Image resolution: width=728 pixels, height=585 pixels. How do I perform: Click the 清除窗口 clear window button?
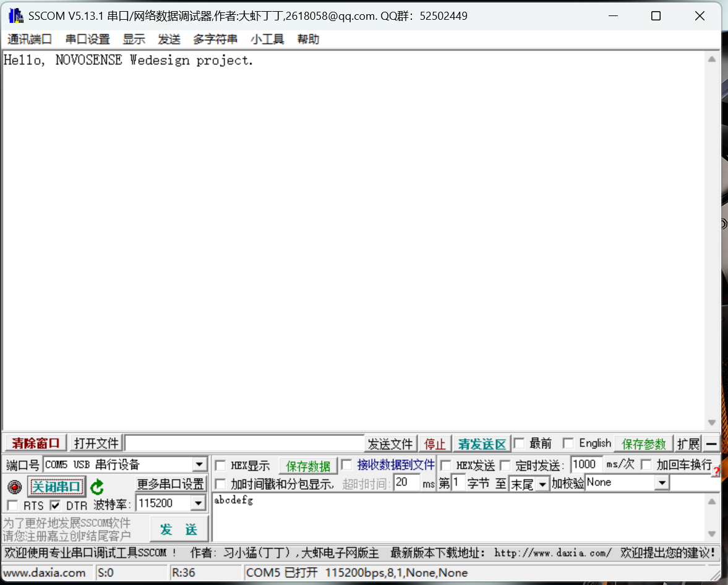(36, 443)
